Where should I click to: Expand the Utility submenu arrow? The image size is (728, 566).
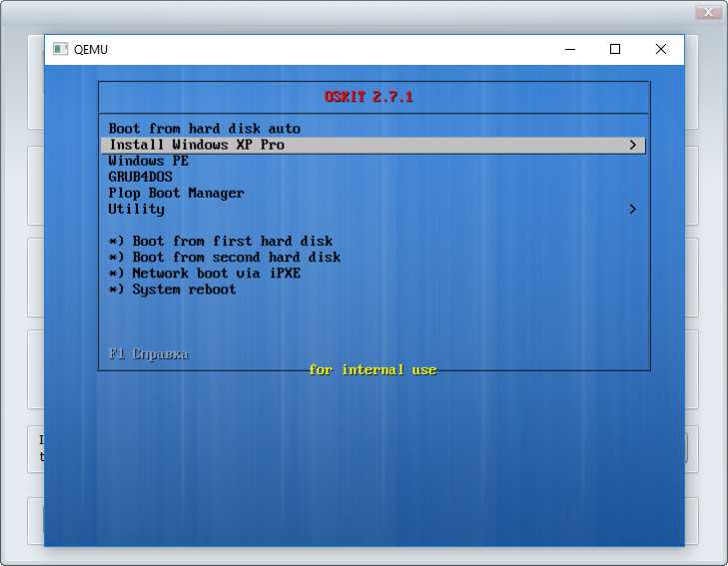pyautogui.click(x=632, y=210)
